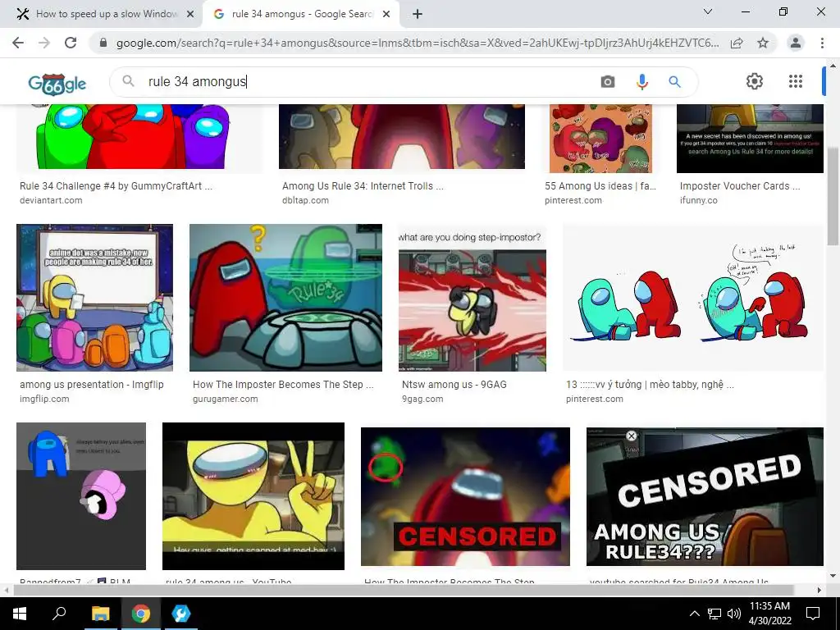Image resolution: width=840 pixels, height=630 pixels.
Task: Go back using the browser back arrow
Action: 18,43
